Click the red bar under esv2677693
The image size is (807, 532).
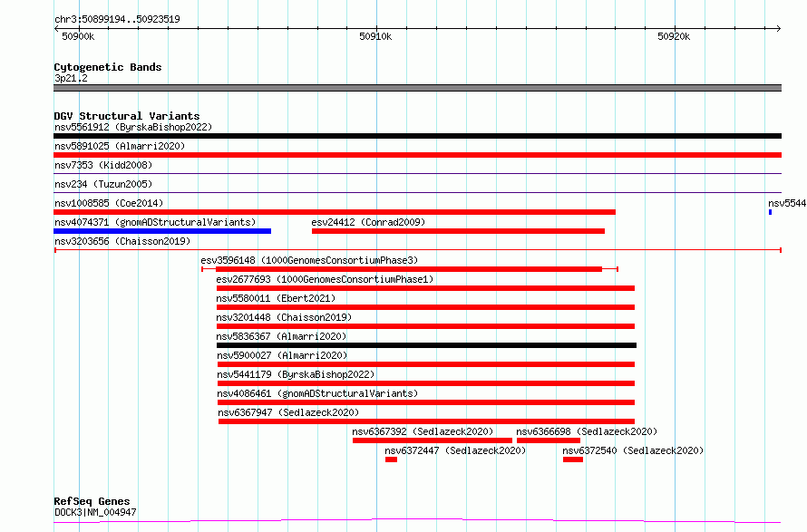(x=425, y=288)
